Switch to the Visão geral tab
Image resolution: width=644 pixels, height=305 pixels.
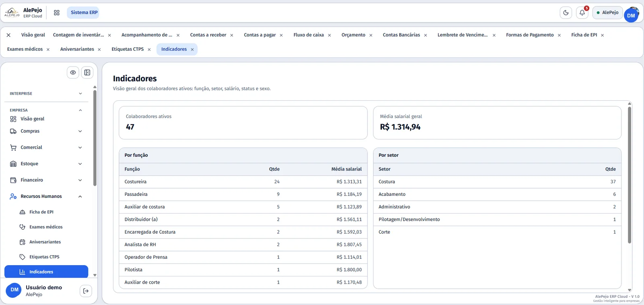(33, 35)
